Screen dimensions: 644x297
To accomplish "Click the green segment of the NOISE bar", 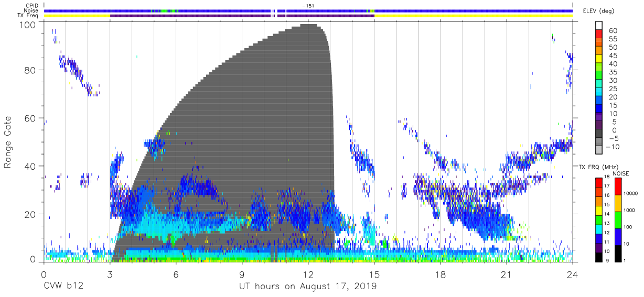I will tap(618, 219).
